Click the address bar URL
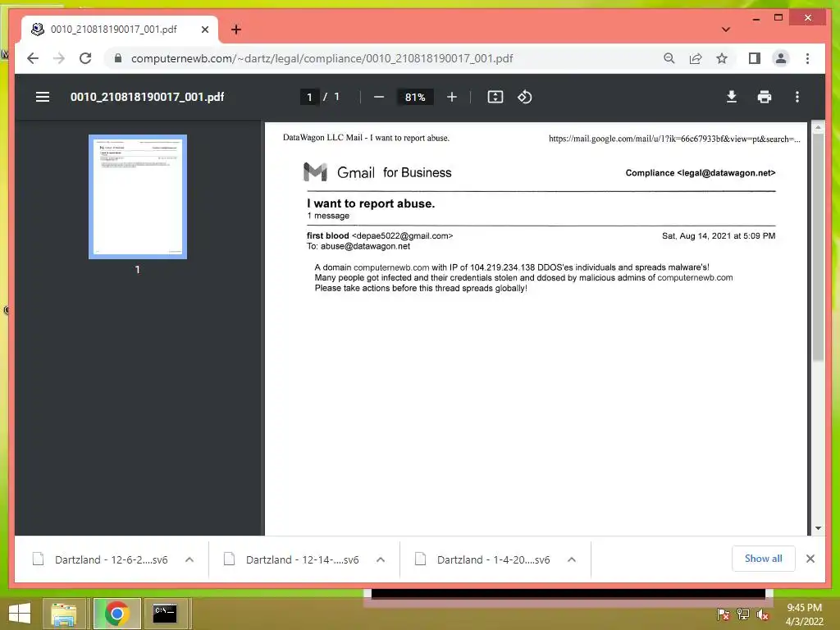Image resolution: width=840 pixels, height=630 pixels. pyautogui.click(x=322, y=58)
